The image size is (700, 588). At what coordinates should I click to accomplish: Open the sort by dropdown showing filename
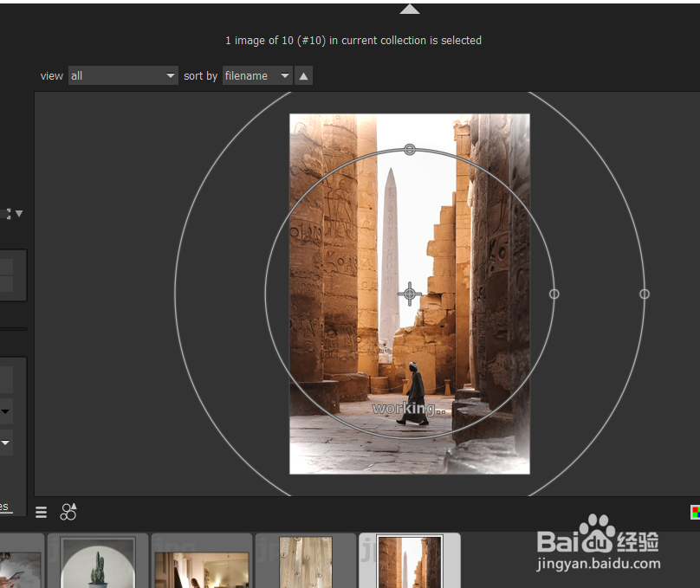[256, 75]
